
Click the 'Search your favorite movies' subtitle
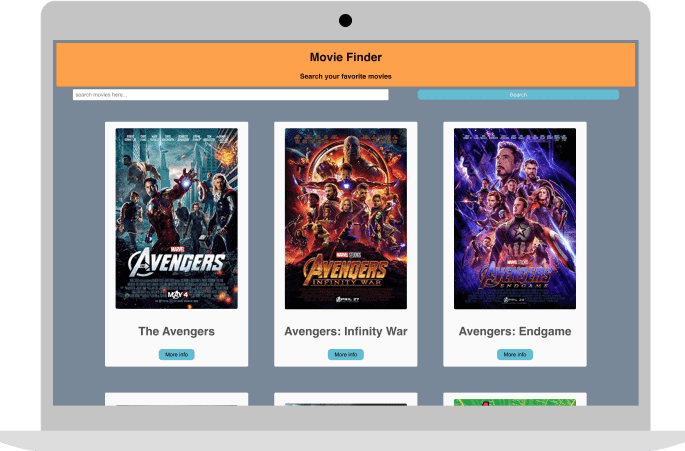346,76
